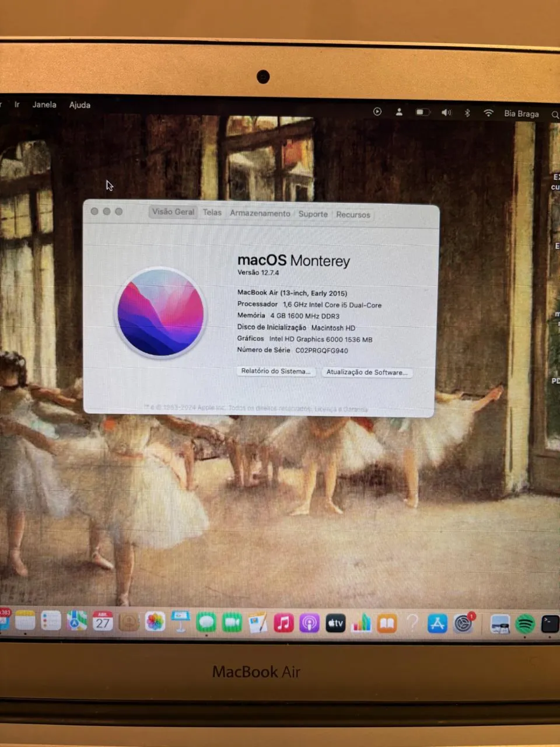Image resolution: width=560 pixels, height=747 pixels.
Task: Open Pages from the dock
Action: click(257, 623)
